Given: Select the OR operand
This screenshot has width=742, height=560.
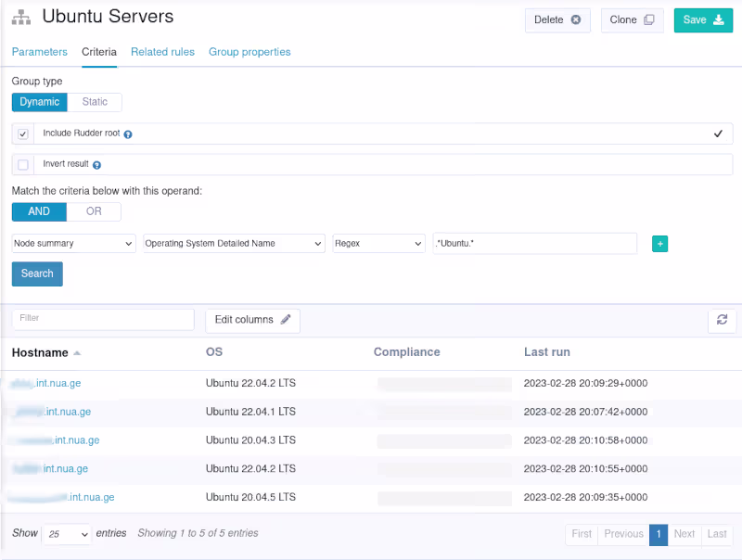Looking at the screenshot, I should coord(94,211).
